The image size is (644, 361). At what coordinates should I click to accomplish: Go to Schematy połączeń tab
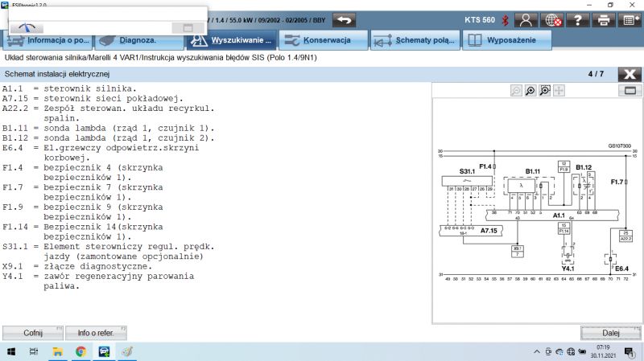point(415,41)
